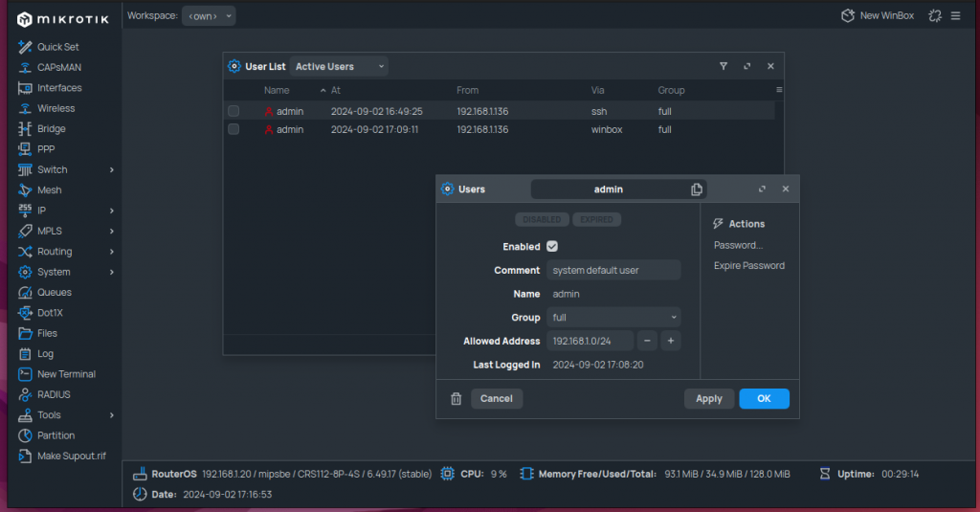This screenshot has width=980, height=512.
Task: Click copy icon beside admin title
Action: (697, 189)
